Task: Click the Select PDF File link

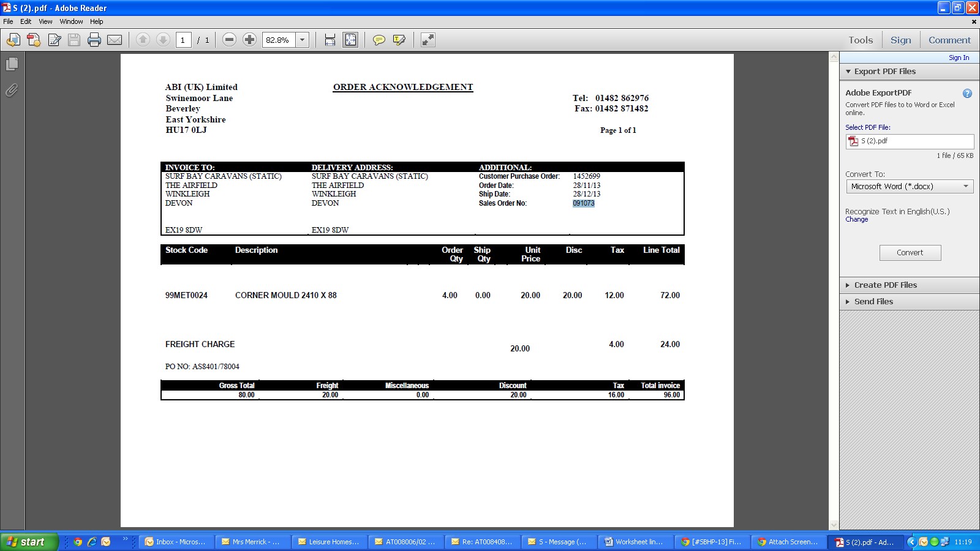Action: (867, 127)
